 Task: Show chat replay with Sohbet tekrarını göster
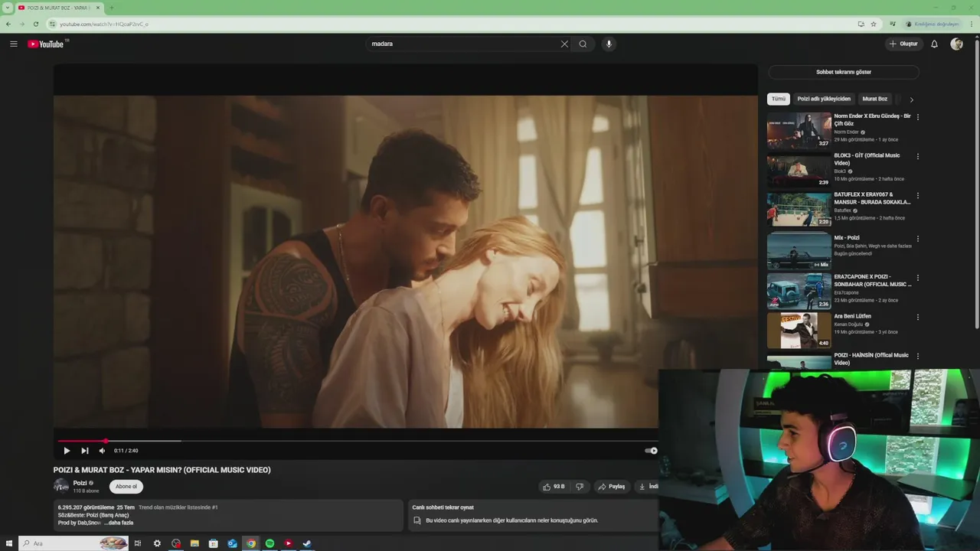[x=844, y=72]
